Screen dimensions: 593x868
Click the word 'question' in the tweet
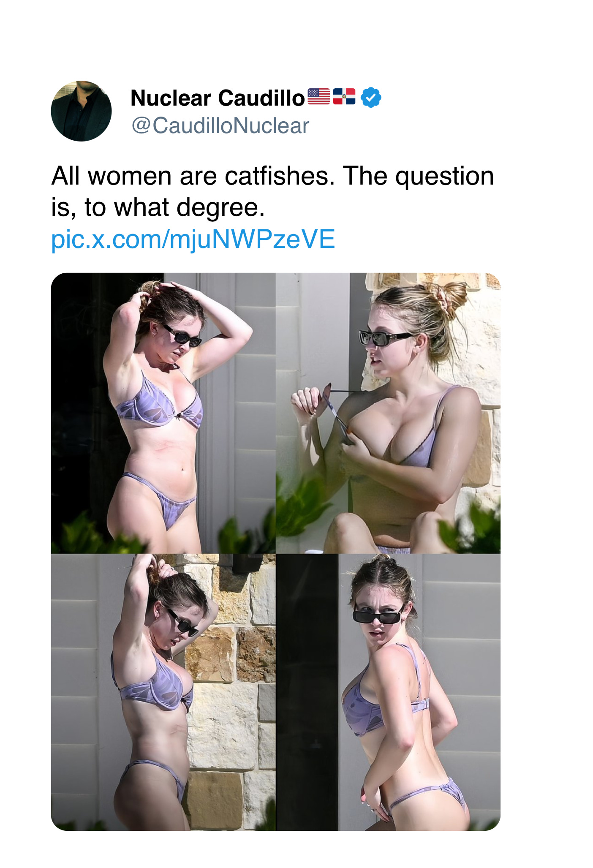pyautogui.click(x=444, y=177)
